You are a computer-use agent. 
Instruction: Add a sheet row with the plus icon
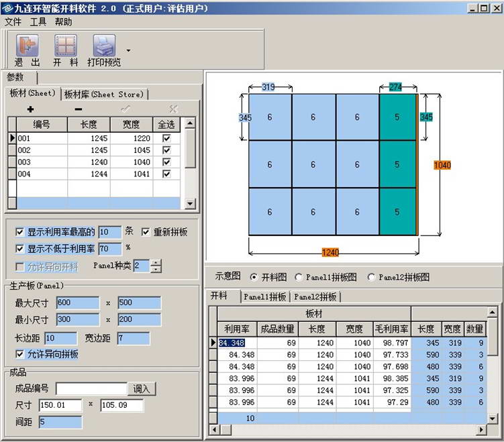[31, 109]
